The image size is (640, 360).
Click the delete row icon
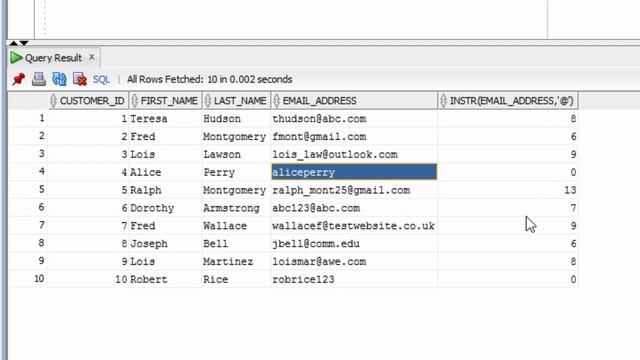tap(80, 79)
